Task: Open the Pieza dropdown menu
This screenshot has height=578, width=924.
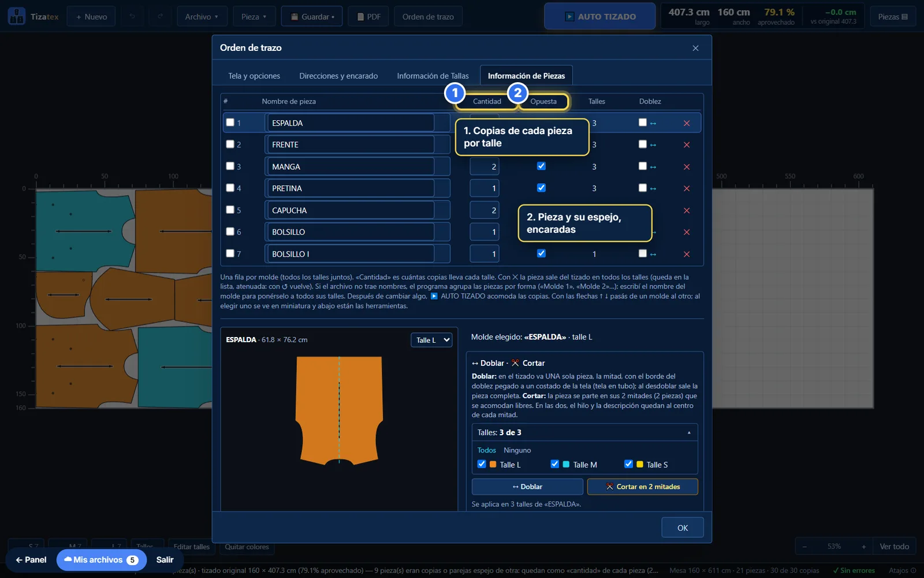Action: 254,17
